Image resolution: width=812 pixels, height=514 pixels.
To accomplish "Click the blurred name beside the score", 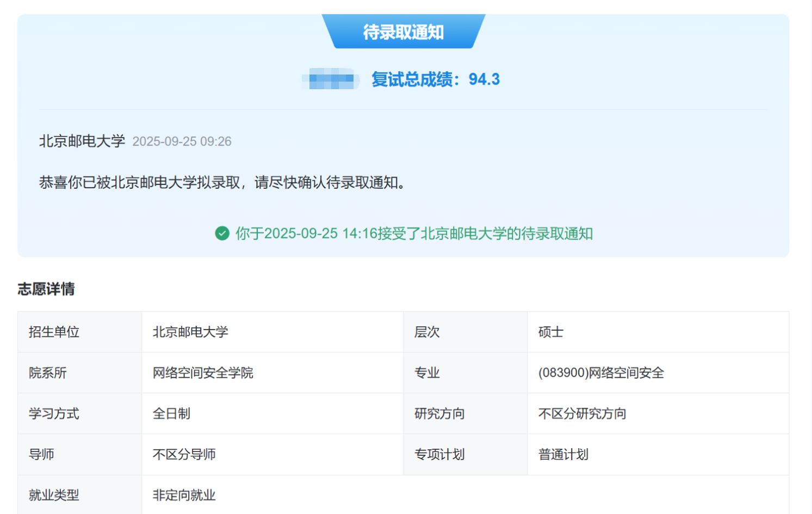I will pyautogui.click(x=331, y=79).
